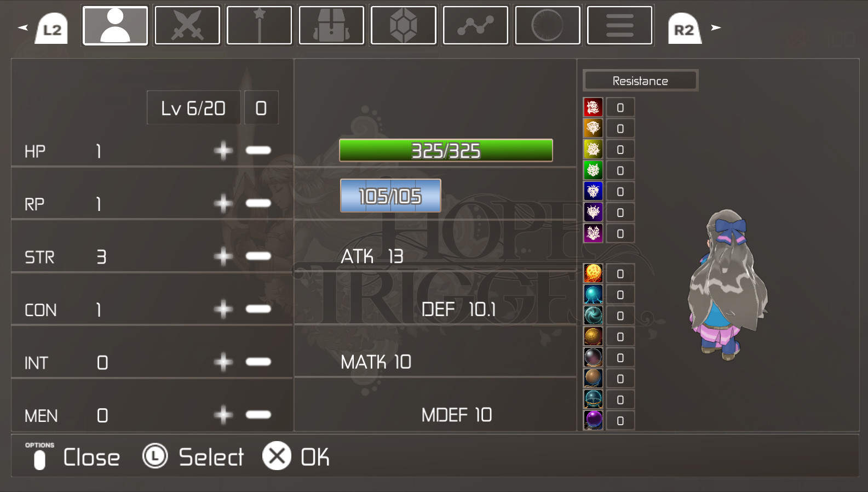The height and width of the screenshot is (492, 868).
Task: Click the character model with blue bow
Action: (727, 285)
